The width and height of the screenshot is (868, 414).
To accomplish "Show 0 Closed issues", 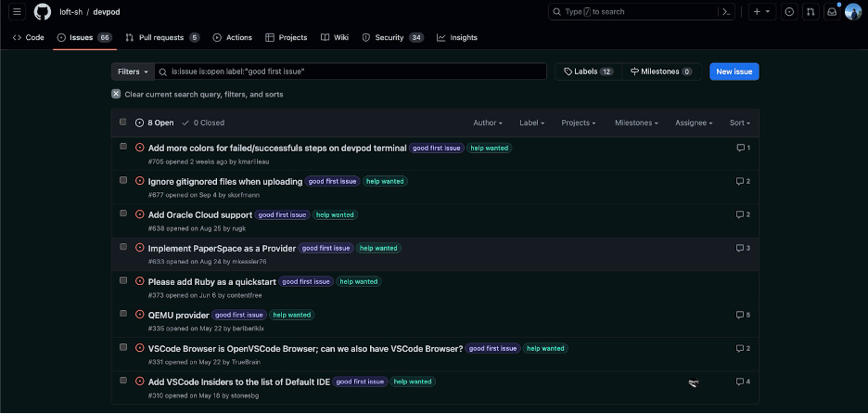I will tap(203, 123).
